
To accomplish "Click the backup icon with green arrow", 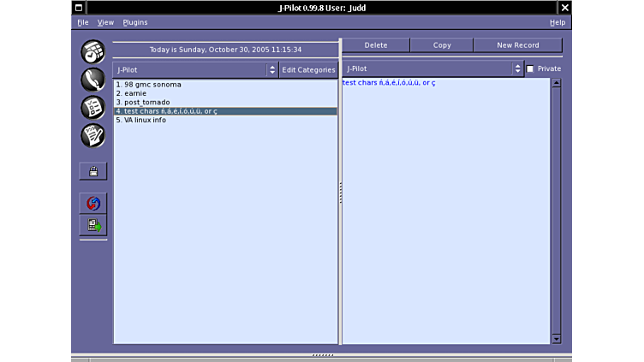I will coord(93,225).
